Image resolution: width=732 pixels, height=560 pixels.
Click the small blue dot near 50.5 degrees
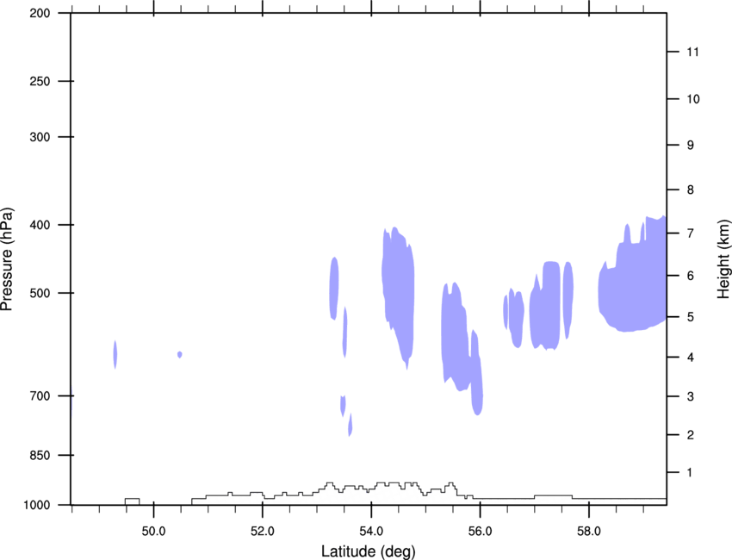tap(180, 354)
